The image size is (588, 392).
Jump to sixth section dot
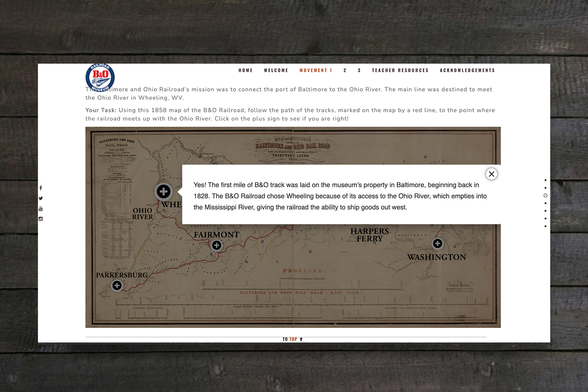point(545,219)
